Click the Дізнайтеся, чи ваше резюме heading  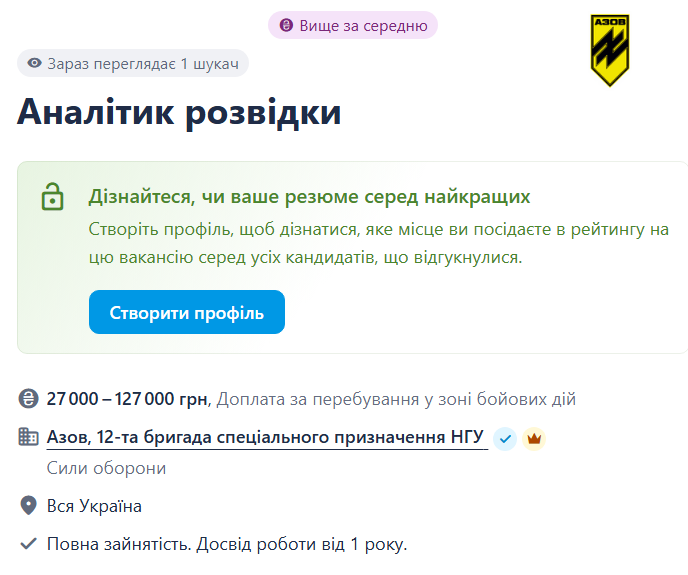point(309,196)
